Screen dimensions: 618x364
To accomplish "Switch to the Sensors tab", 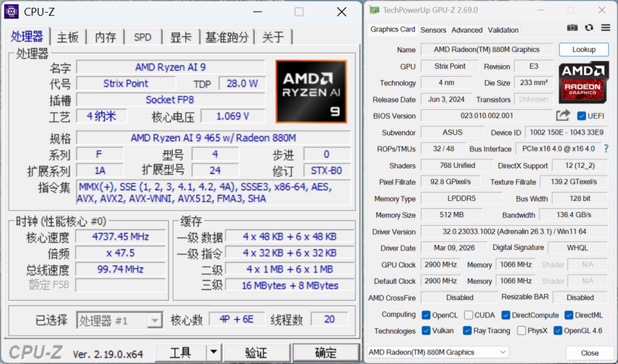I will (x=433, y=30).
